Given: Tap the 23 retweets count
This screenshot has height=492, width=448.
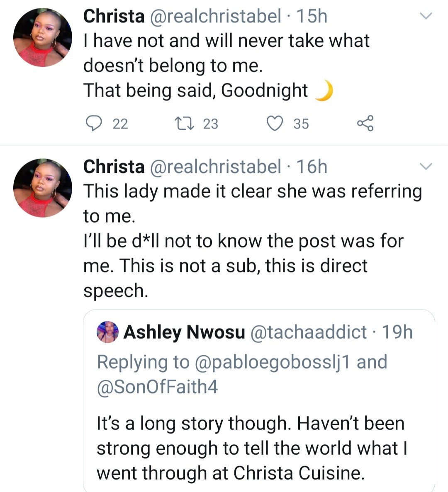Looking at the screenshot, I should (210, 124).
